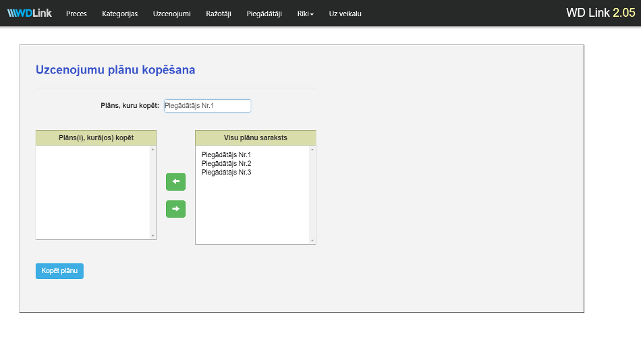Click inside the empty target plans list
641x364 pixels.
[93, 192]
